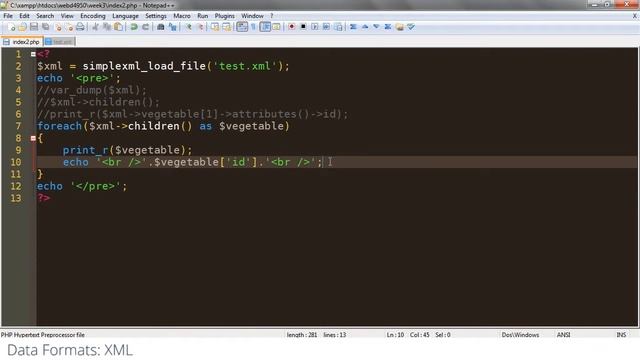Click Run a Macro Multiple Times icon
The image size is (640, 360).
[326, 27]
